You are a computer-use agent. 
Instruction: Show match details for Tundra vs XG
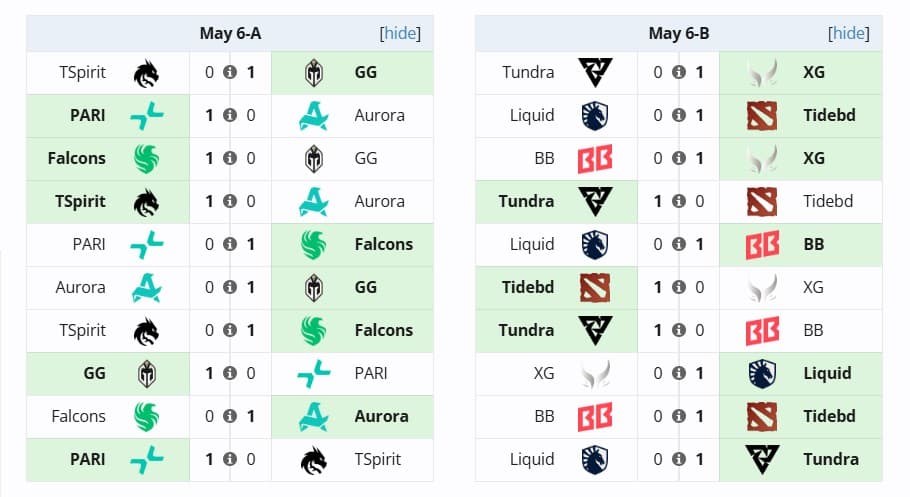pos(678,72)
